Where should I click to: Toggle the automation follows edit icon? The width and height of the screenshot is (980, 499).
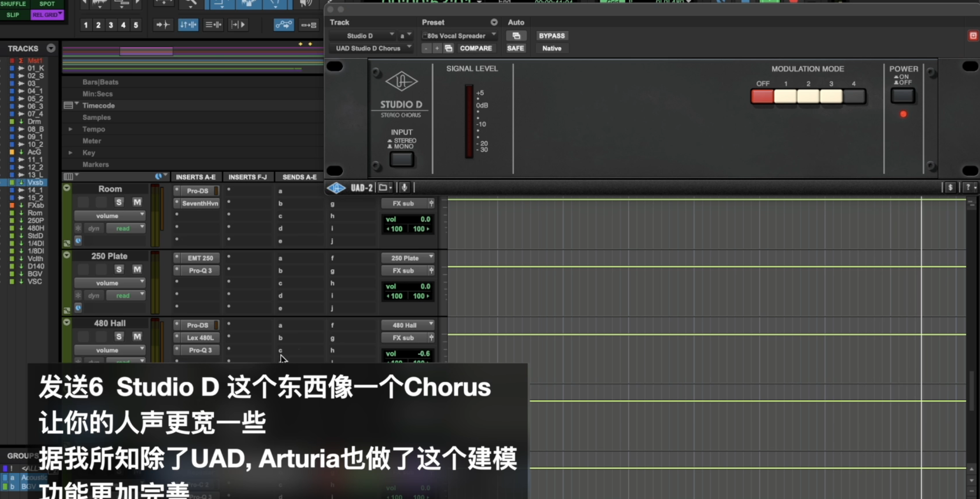(284, 25)
